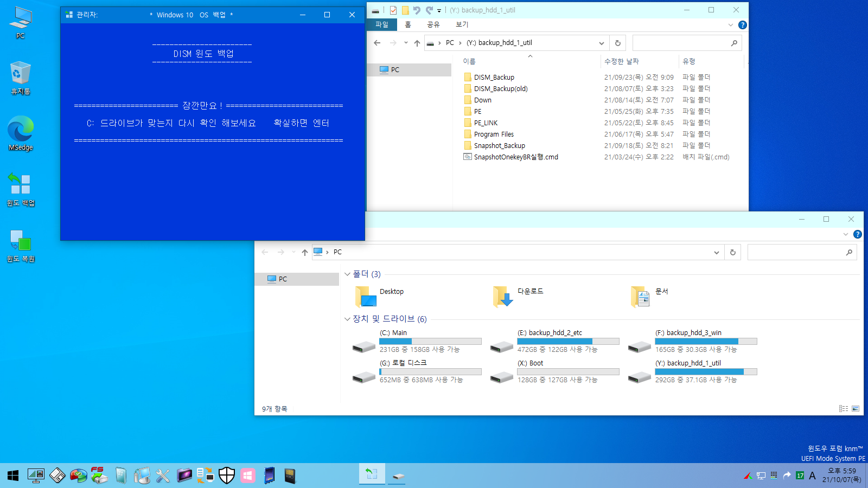Click the green 17 tray icon
The width and height of the screenshot is (868, 488).
click(800, 476)
